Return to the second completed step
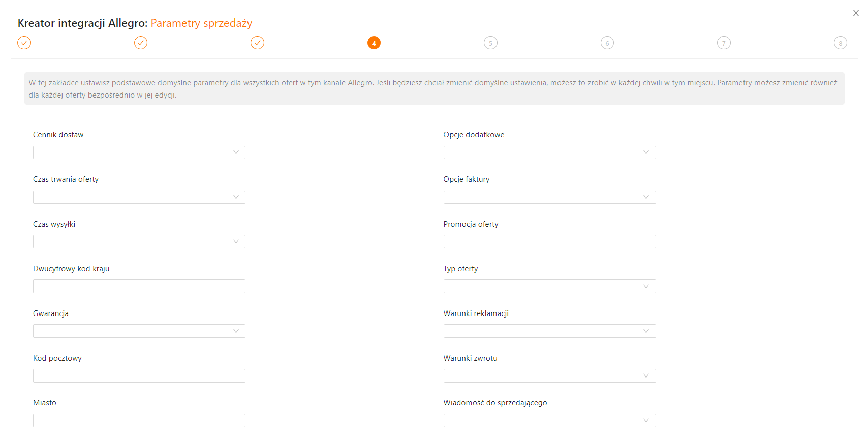868x440 pixels. coord(141,43)
